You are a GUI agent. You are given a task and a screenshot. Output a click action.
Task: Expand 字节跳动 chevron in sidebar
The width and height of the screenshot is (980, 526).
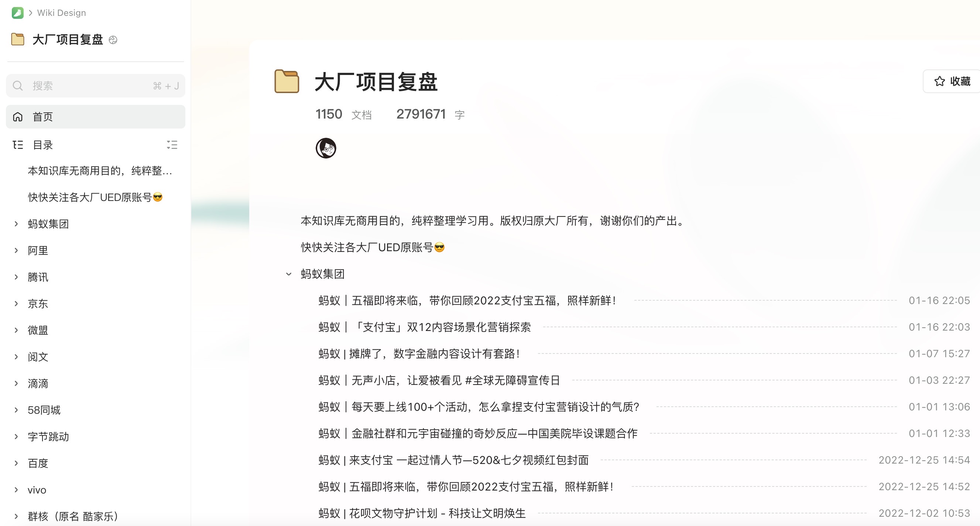16,437
